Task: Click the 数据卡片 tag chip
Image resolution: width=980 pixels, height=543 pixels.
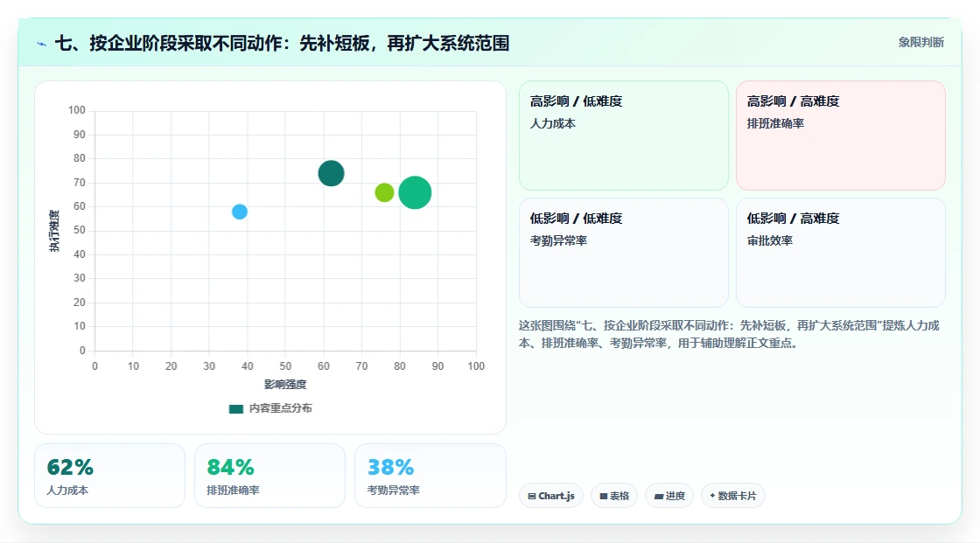Action: pyautogui.click(x=732, y=496)
